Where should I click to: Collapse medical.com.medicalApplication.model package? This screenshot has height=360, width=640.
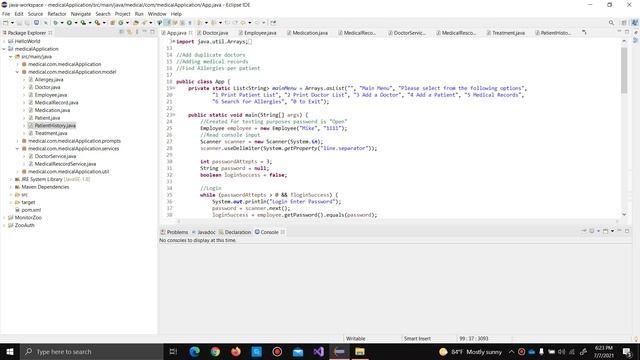click(x=18, y=72)
